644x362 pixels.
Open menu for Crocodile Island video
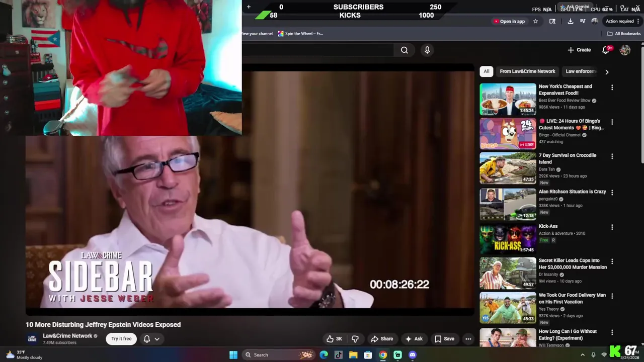click(x=612, y=156)
